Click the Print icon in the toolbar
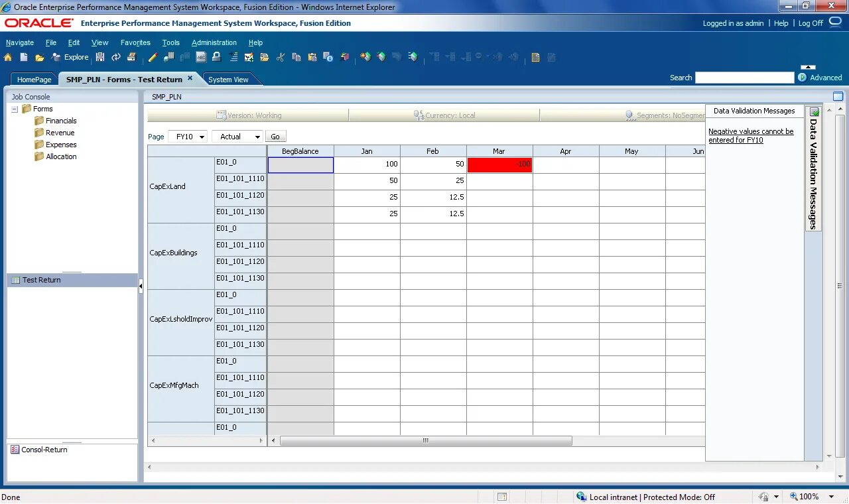849x504 pixels. pyautogui.click(x=131, y=57)
